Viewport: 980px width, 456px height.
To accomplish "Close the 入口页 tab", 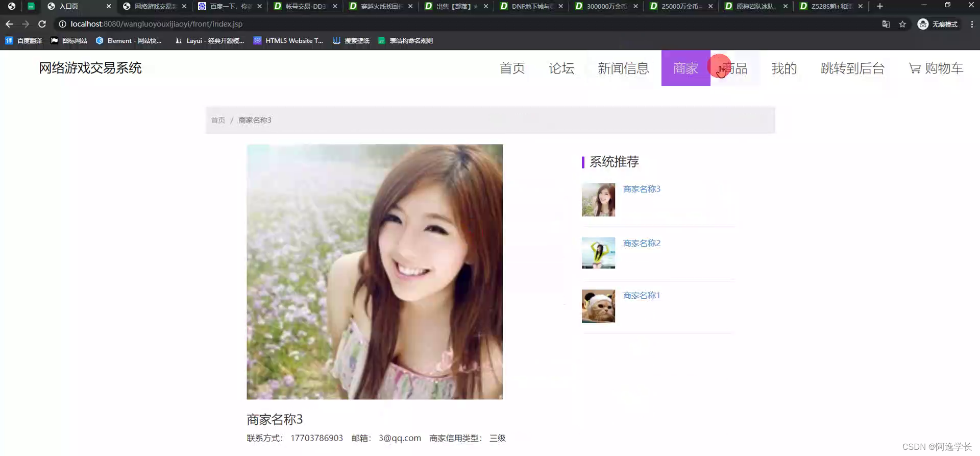I will (109, 6).
